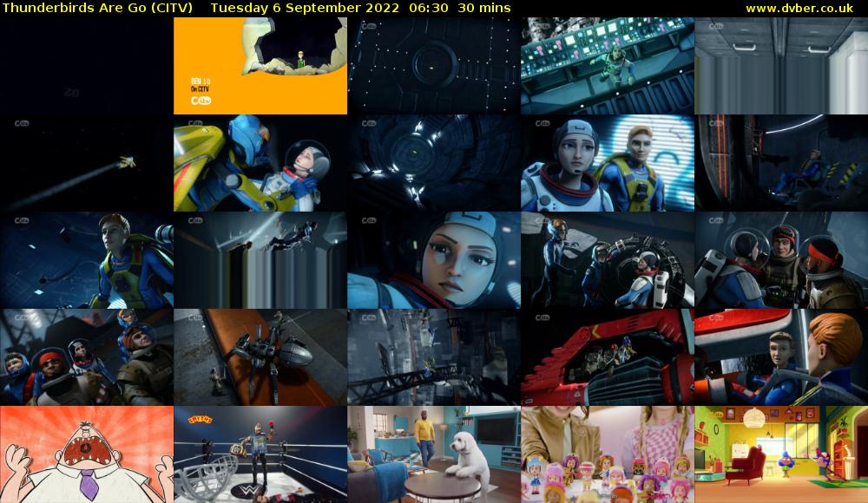868x503 pixels.
Task: Select the astronauts at round hatch thumbnail
Action: point(608,260)
